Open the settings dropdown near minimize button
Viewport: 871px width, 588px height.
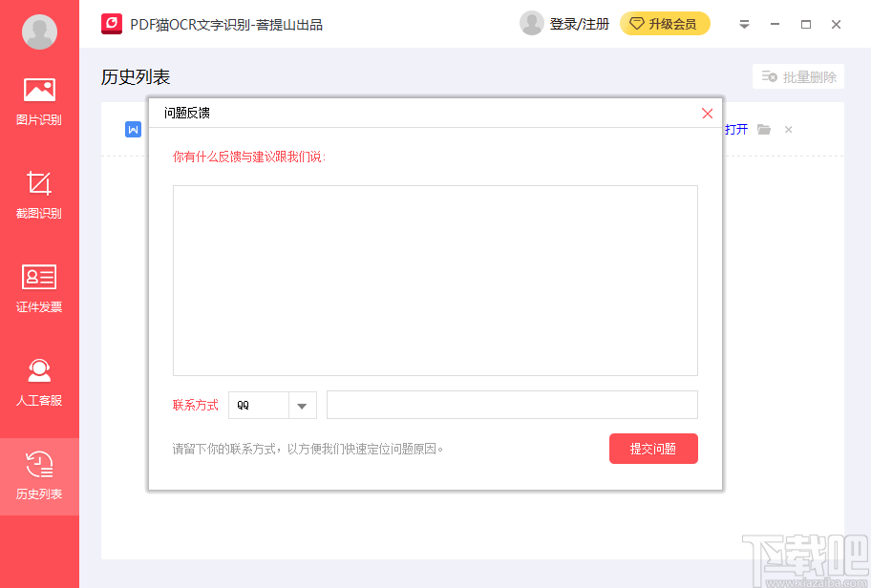coord(744,24)
